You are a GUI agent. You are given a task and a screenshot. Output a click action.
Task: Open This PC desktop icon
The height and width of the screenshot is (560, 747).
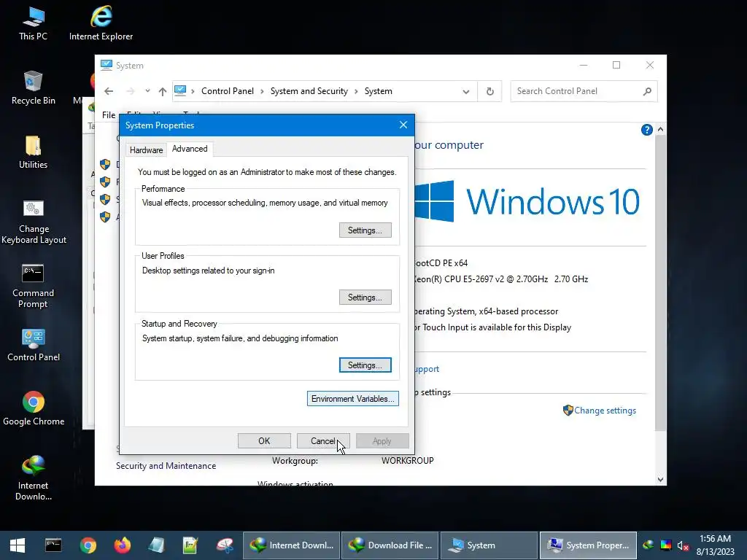pos(33,23)
